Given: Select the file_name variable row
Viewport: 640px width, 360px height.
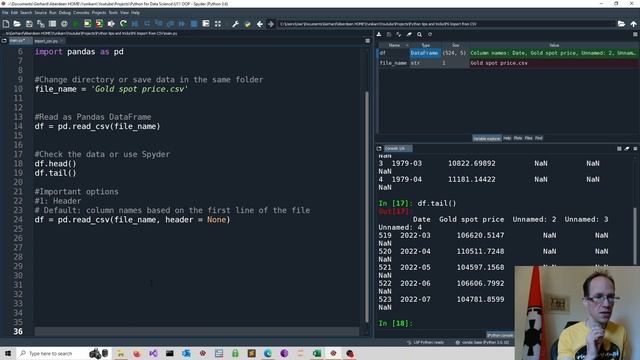Looking at the screenshot, I should pyautogui.click(x=508, y=63).
